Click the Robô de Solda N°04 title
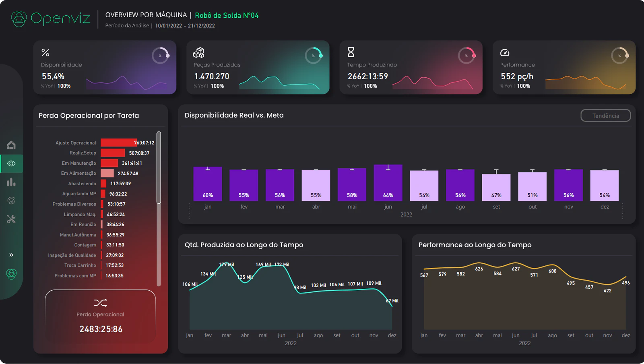This screenshot has height=364, width=644. [227, 15]
